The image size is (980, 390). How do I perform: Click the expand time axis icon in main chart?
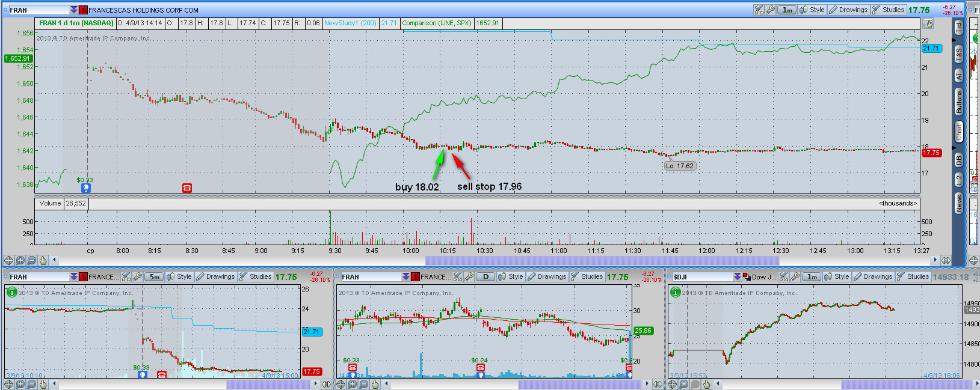coord(946,260)
